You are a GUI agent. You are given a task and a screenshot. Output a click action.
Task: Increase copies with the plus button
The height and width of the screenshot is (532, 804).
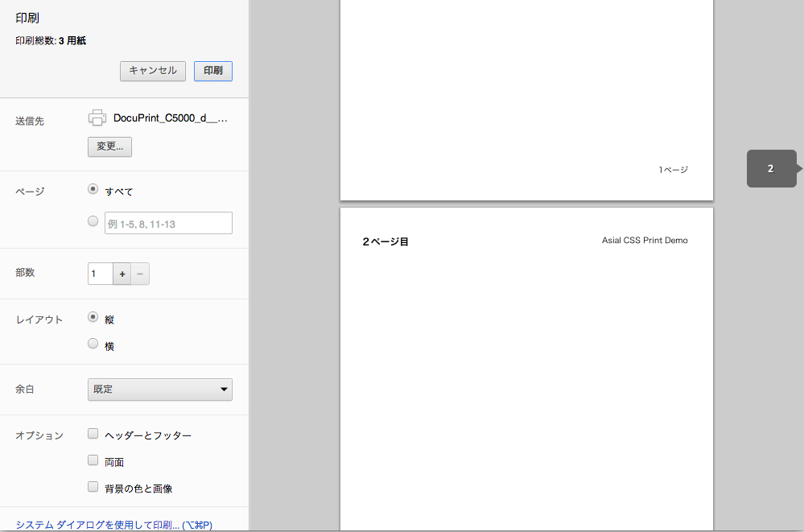[122, 274]
